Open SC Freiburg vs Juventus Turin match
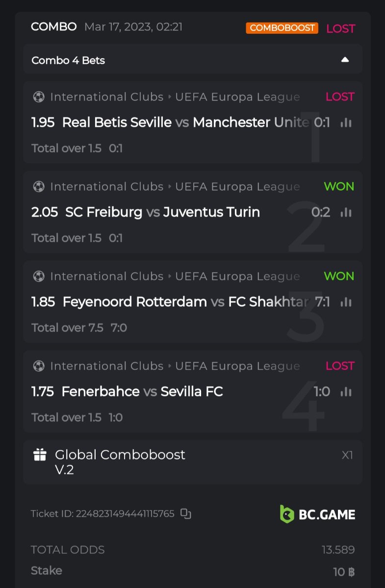385x588 pixels. tap(162, 212)
